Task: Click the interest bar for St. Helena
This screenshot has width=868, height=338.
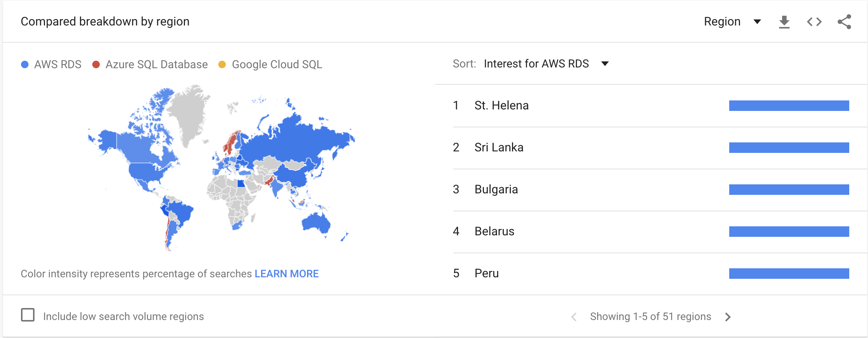Action: pos(789,106)
